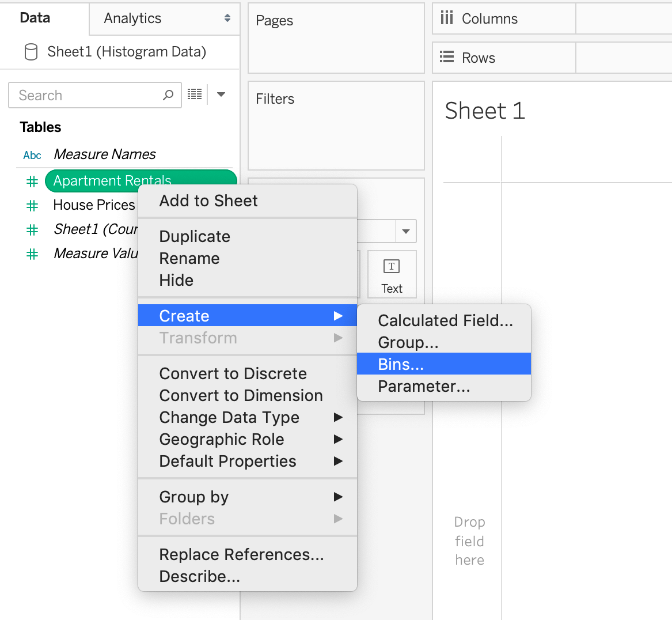
Task: Click the search magnifier icon
Action: click(168, 94)
